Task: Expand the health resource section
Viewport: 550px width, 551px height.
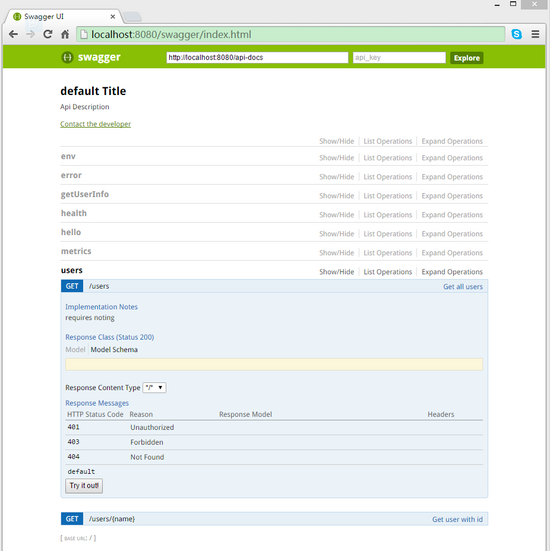Action: pos(74,213)
